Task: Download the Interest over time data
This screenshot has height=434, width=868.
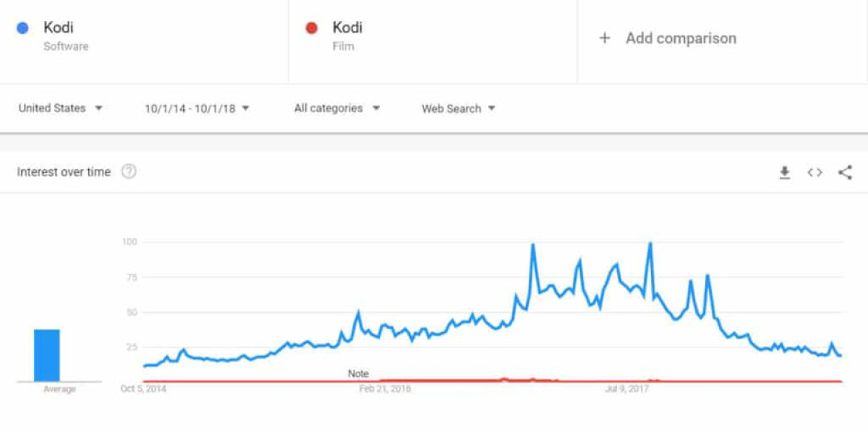Action: tap(785, 172)
